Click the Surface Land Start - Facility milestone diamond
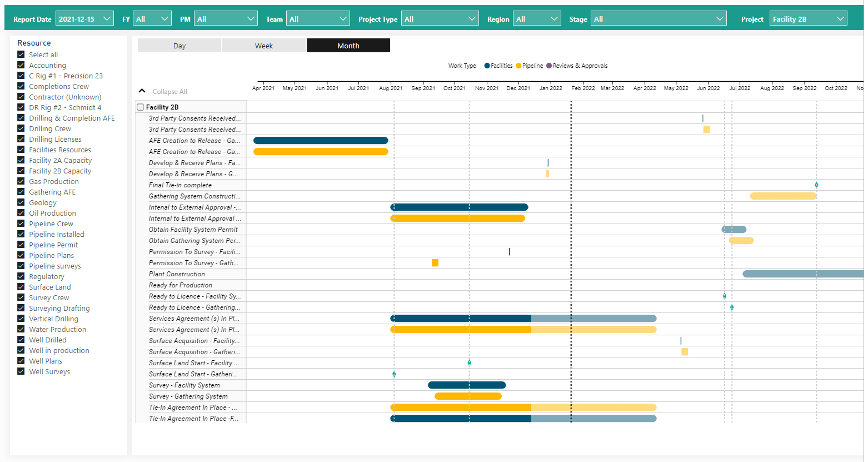The height and width of the screenshot is (462, 868). click(x=470, y=363)
